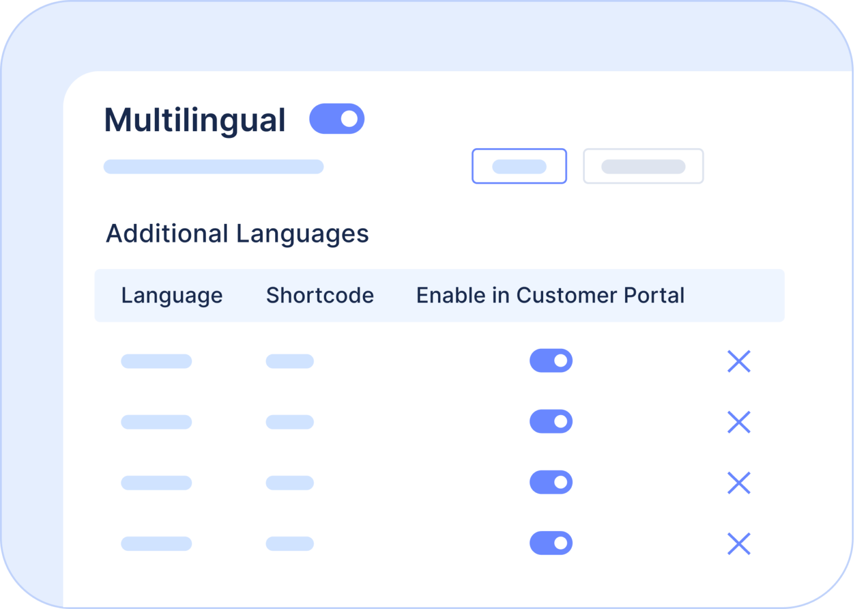The height and width of the screenshot is (609, 868).
Task: Delete the fourth language row via X icon
Action: (739, 543)
